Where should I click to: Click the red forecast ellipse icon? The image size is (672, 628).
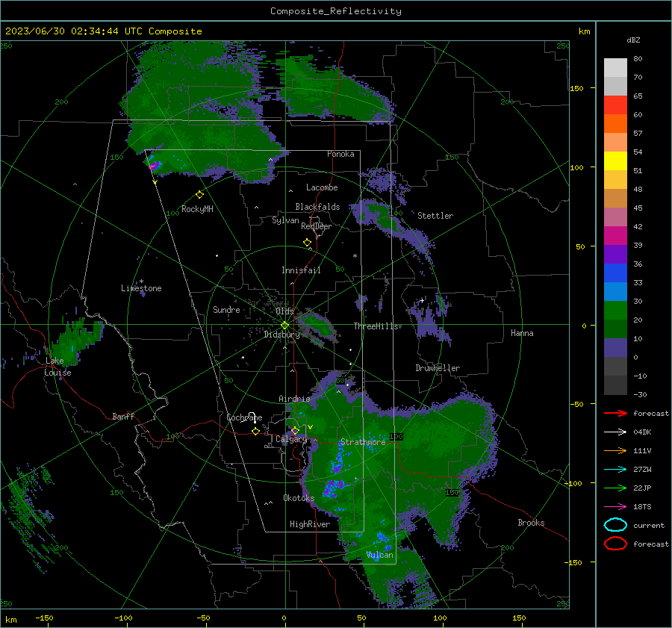pos(615,544)
